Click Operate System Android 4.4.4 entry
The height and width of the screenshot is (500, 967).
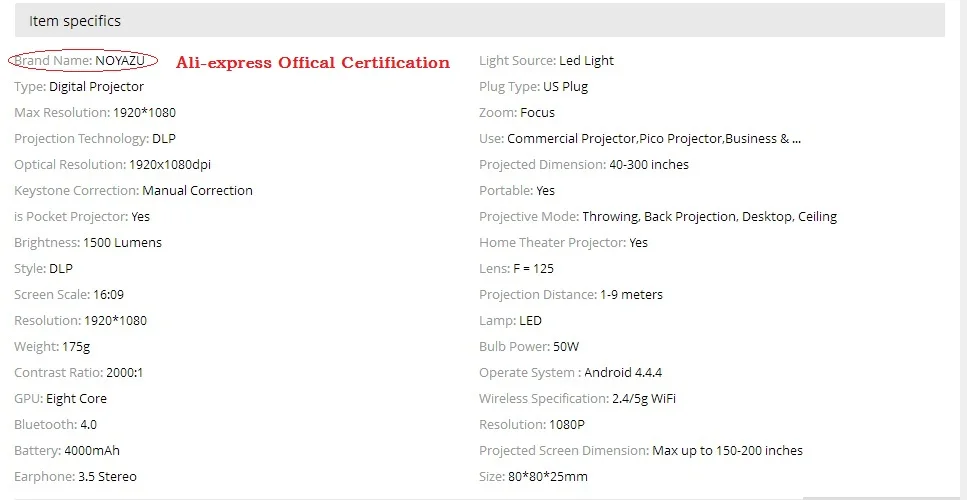click(570, 372)
